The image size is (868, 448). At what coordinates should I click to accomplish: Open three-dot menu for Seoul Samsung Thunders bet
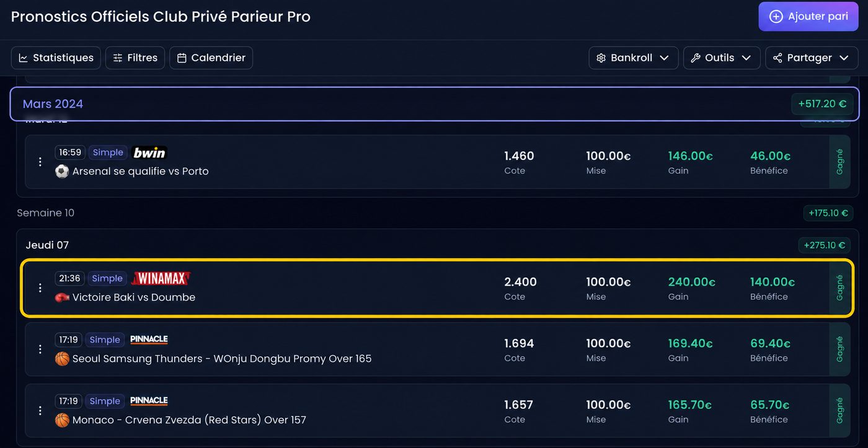click(40, 349)
